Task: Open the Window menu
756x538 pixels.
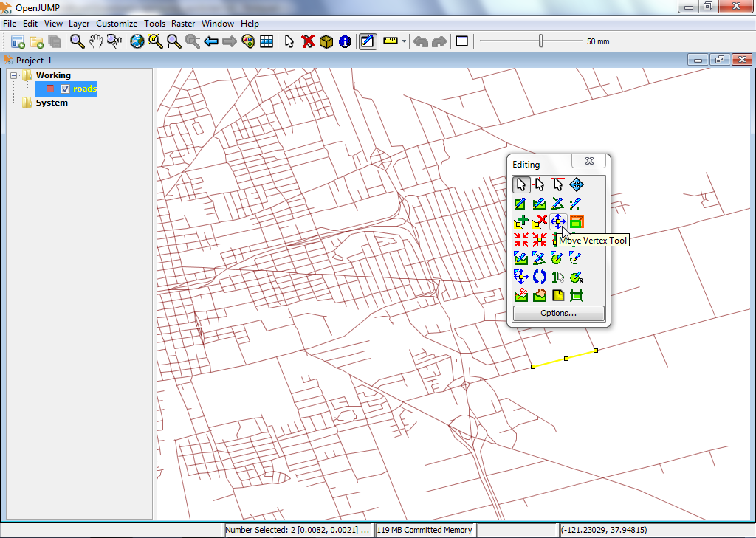Action: pyautogui.click(x=218, y=24)
